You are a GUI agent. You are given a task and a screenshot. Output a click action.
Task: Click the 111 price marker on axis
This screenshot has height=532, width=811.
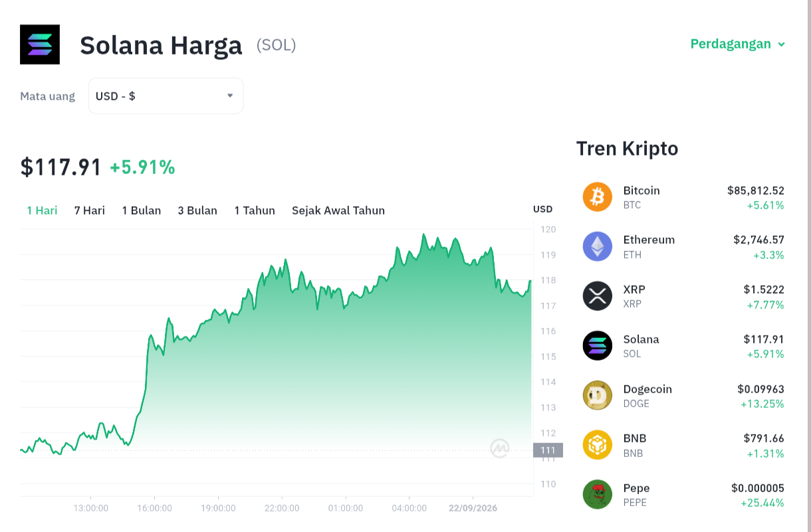[x=548, y=450]
